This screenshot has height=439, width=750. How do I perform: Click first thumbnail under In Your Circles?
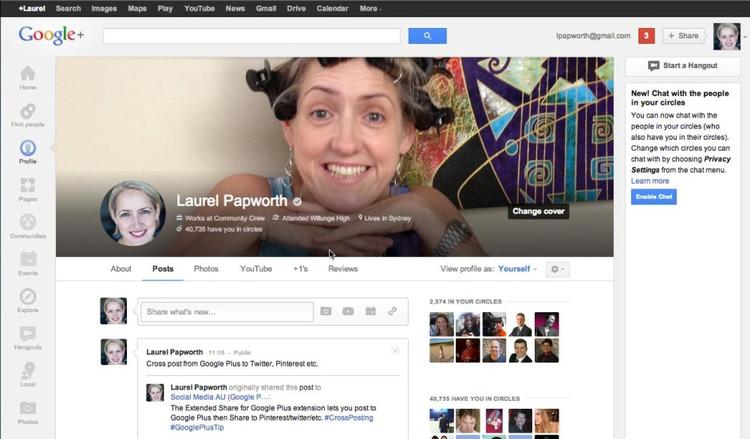tap(441, 324)
